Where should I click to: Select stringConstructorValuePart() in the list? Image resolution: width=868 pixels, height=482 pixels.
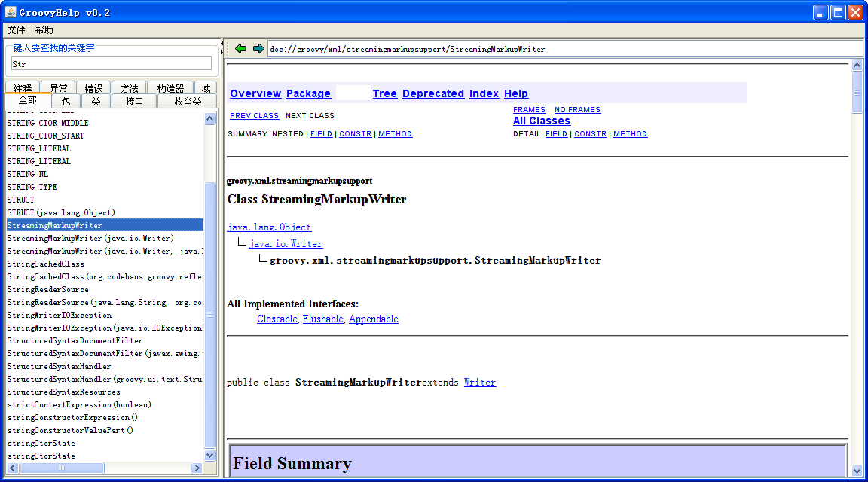click(x=105, y=430)
